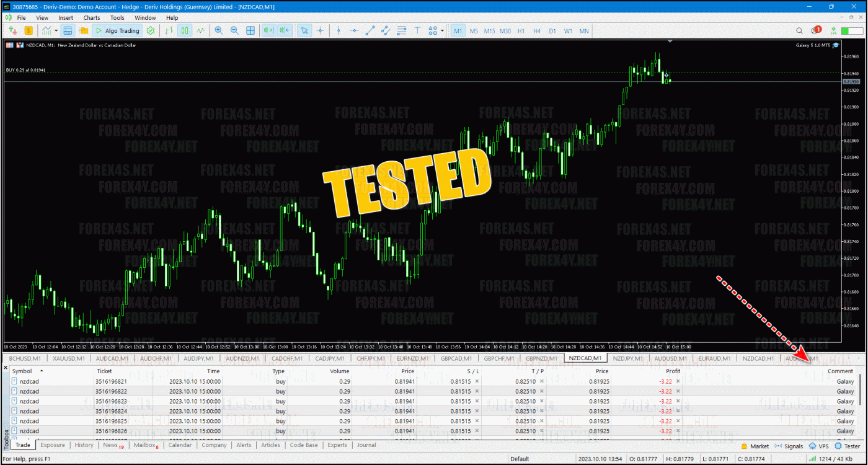Screen dimensions: 868x465
Task: Toggle the Algo Trading button
Action: pyautogui.click(x=118, y=30)
